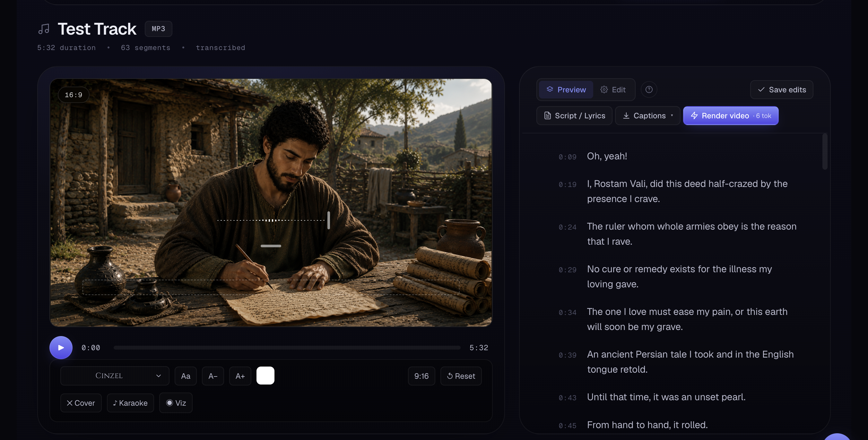Screen dimensions: 868x440
Task: Click the 0:39 timestamp
Action: (x=568, y=355)
